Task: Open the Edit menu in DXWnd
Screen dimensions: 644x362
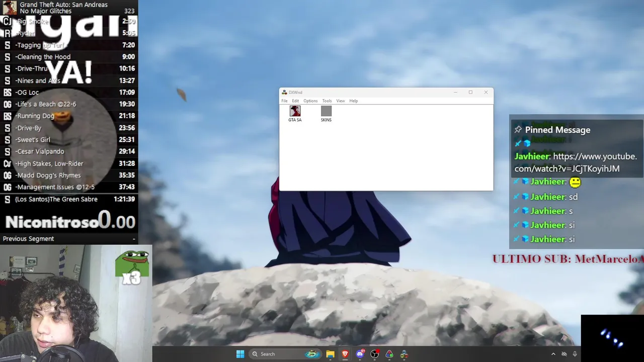Action: point(295,101)
